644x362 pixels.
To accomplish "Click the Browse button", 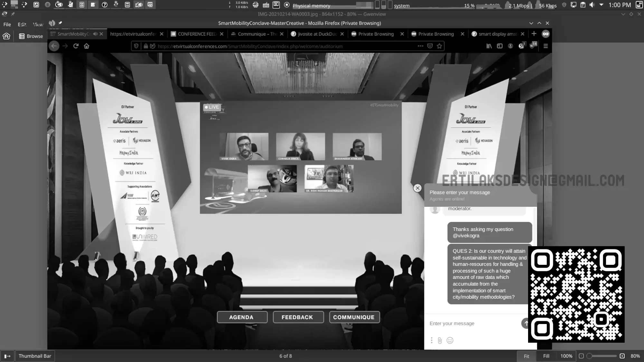I will [x=31, y=36].
